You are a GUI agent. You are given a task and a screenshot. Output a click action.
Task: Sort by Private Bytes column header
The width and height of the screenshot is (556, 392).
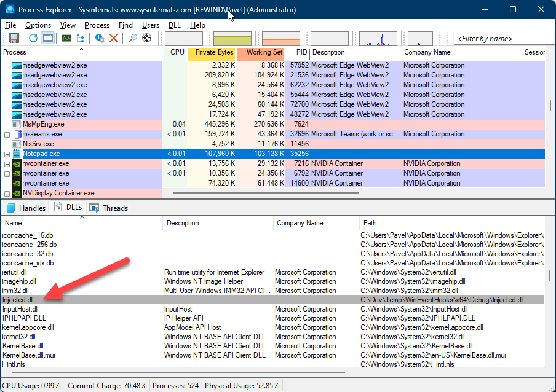click(212, 52)
